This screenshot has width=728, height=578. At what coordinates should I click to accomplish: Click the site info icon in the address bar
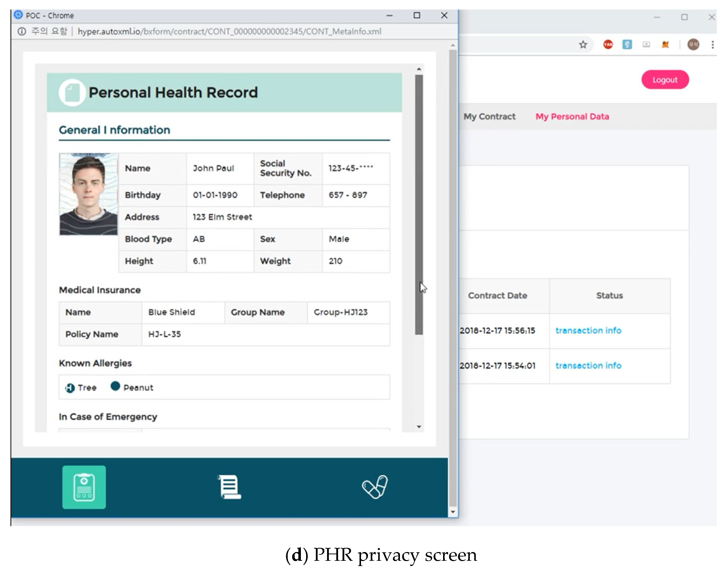click(22, 31)
